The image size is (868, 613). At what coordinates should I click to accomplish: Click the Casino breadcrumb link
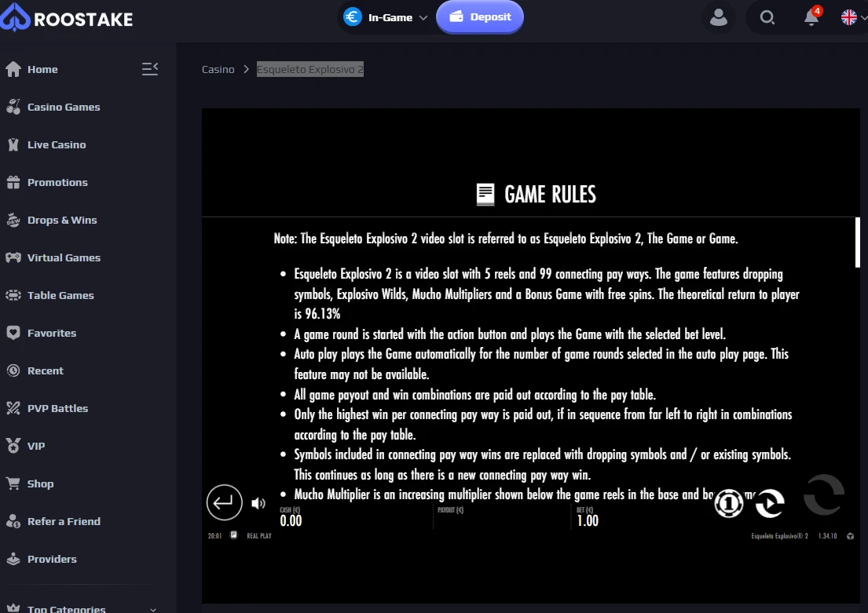click(x=218, y=69)
